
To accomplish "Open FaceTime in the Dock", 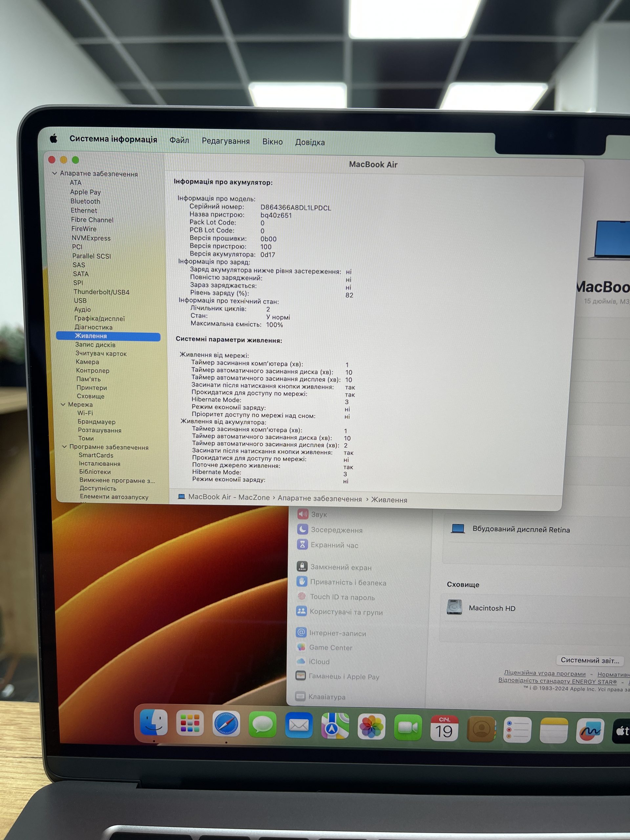I will pyautogui.click(x=408, y=727).
